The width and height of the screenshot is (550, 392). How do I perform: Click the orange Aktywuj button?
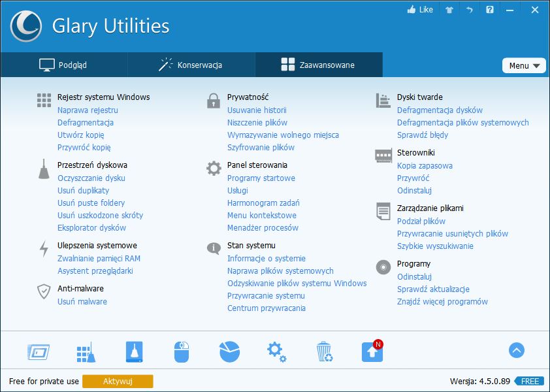[x=118, y=382]
